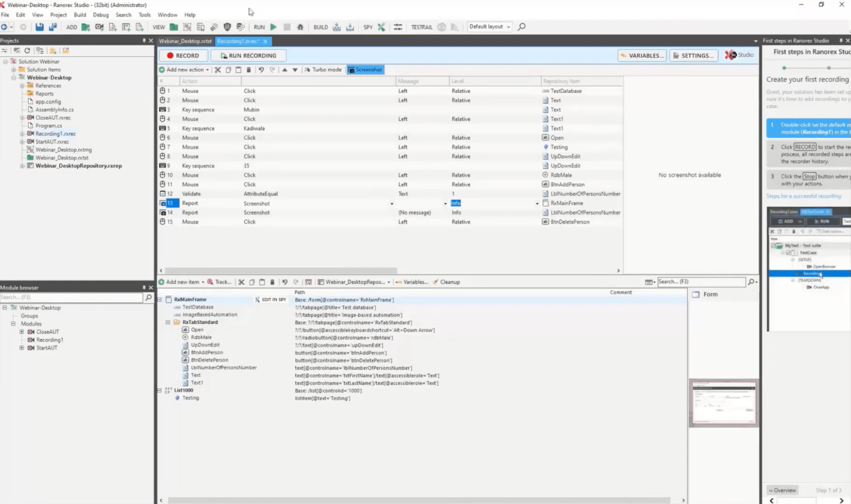Toggle the Screenshot view button
Screen dimensions: 851x504
tap(365, 70)
